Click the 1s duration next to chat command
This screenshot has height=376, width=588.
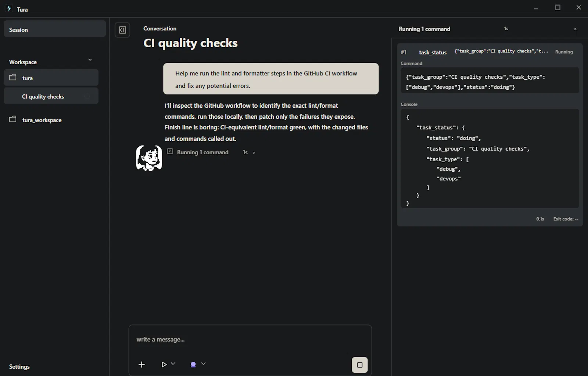pyautogui.click(x=245, y=152)
